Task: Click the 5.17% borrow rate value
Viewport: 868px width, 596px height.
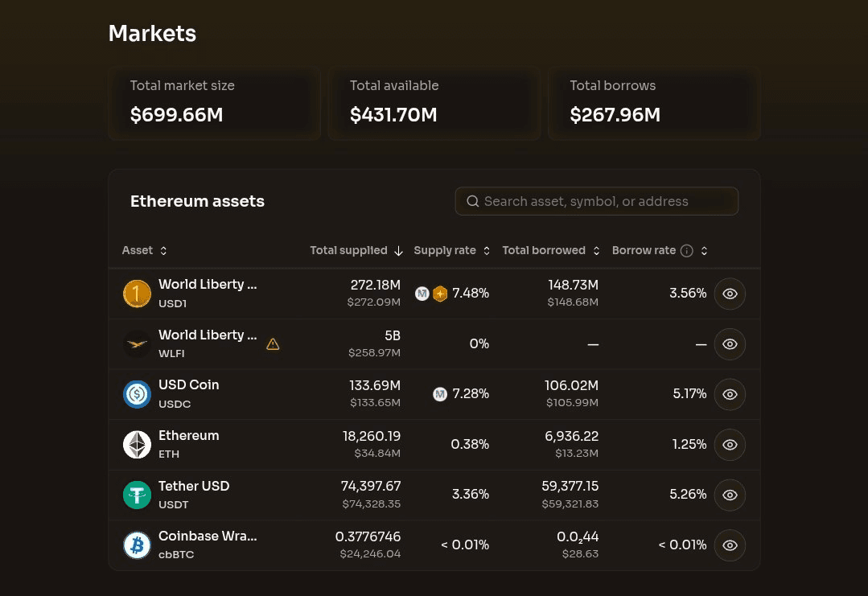Action: pos(689,394)
